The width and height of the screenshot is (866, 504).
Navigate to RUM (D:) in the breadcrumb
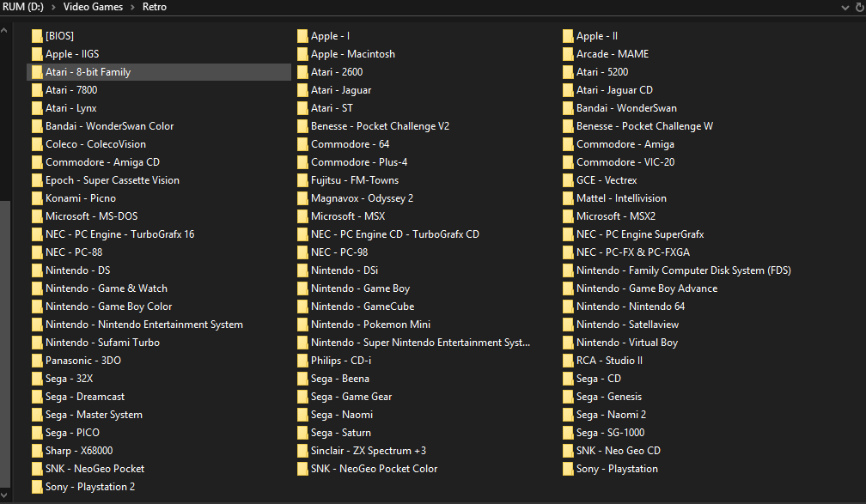23,8
